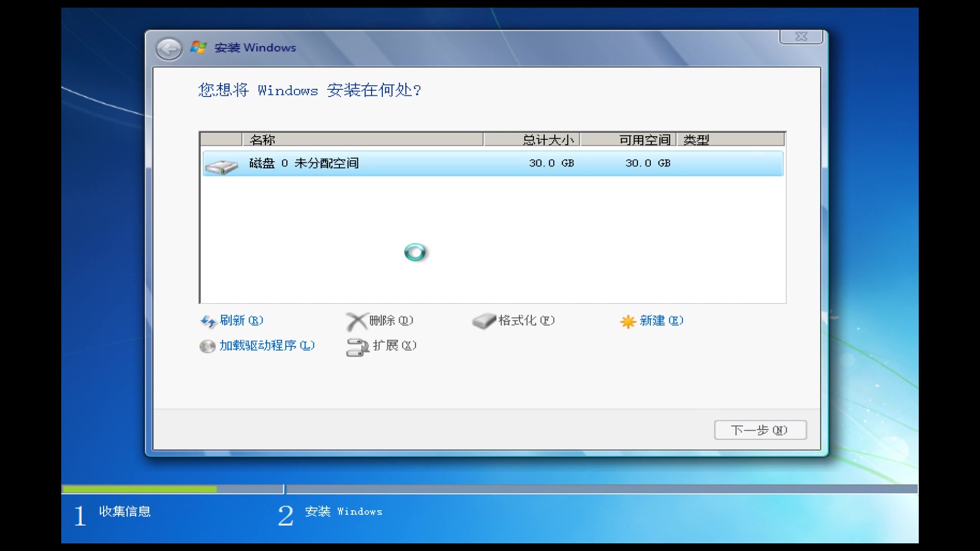Click the 安装 Windows title text
Screen dimensions: 980x551
point(255,47)
